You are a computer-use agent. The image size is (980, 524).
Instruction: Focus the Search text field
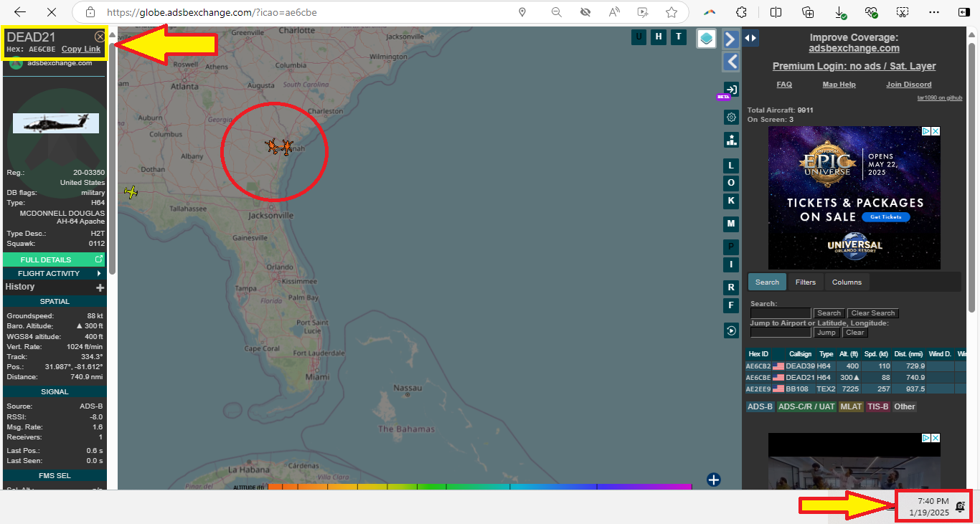(x=781, y=313)
